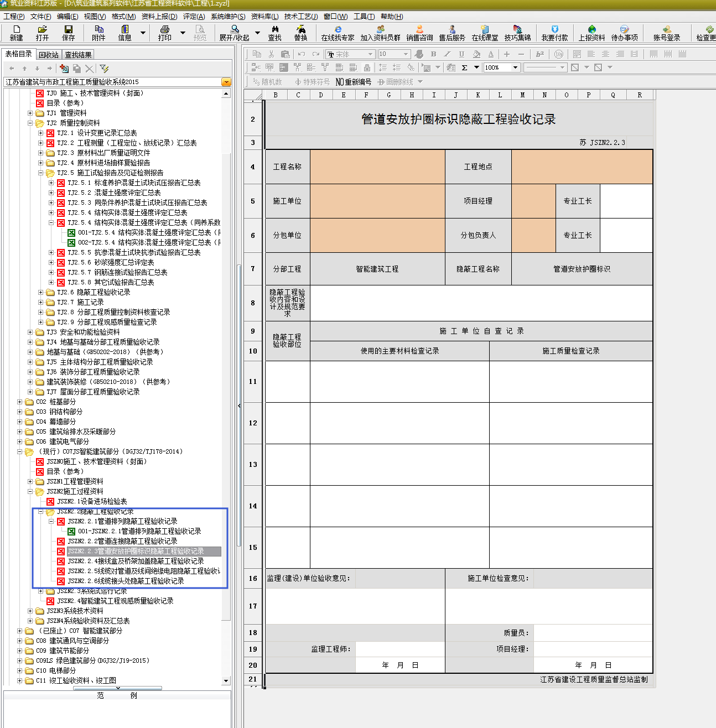Open 技巧集锦 tips collection
This screenshot has width=716, height=728.
pos(517,33)
